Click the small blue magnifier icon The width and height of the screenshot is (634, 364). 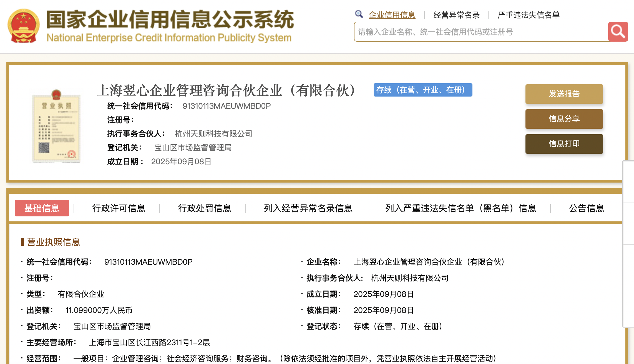coord(359,14)
